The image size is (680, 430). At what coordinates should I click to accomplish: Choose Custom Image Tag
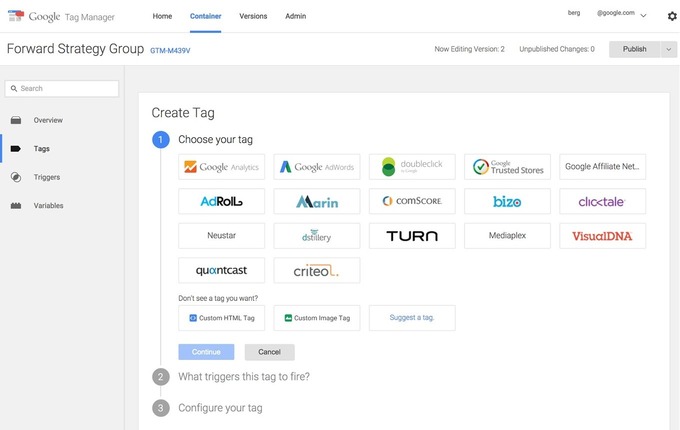point(317,318)
